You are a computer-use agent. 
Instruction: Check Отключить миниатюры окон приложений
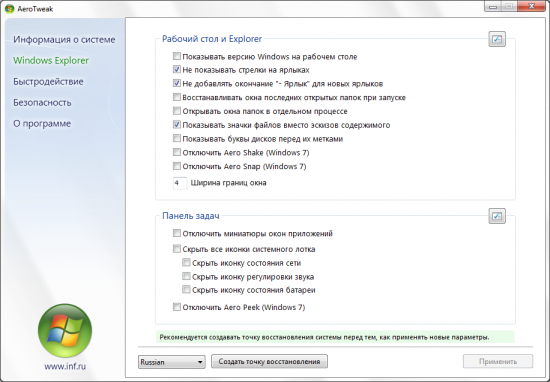[x=177, y=233]
